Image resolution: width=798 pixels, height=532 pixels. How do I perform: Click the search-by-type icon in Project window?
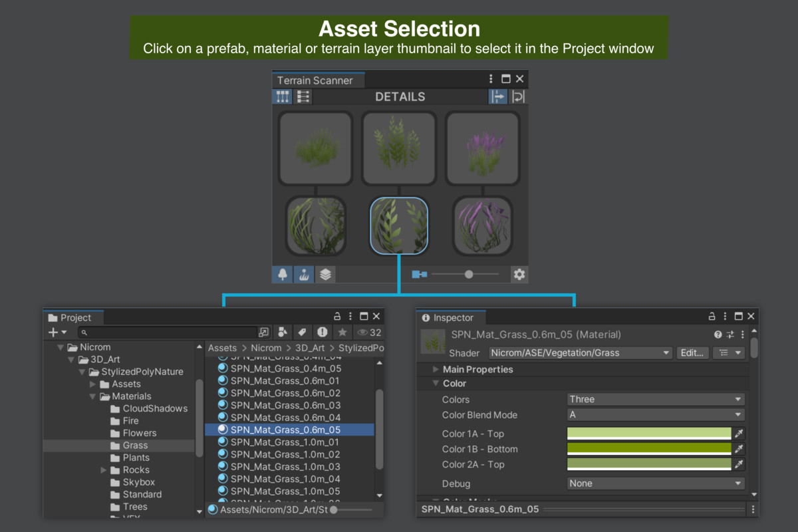pyautogui.click(x=283, y=332)
